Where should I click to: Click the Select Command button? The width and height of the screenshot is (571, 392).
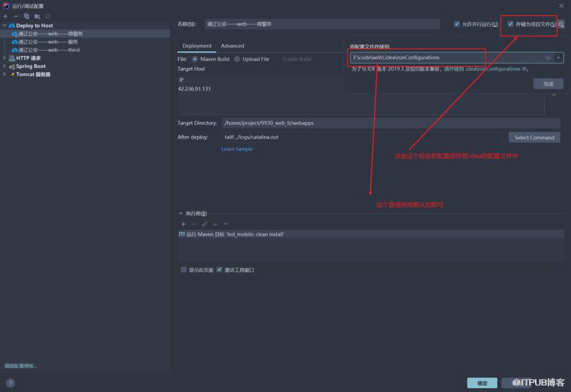point(534,137)
